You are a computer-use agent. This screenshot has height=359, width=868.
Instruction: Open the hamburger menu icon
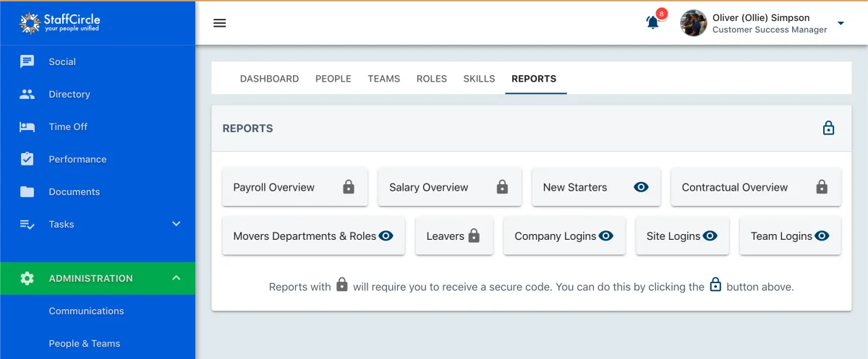[x=220, y=23]
